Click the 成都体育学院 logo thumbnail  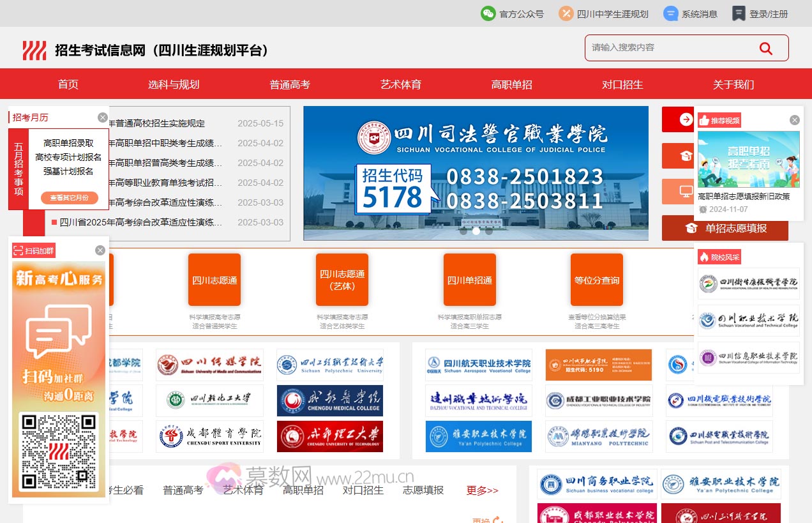(209, 436)
